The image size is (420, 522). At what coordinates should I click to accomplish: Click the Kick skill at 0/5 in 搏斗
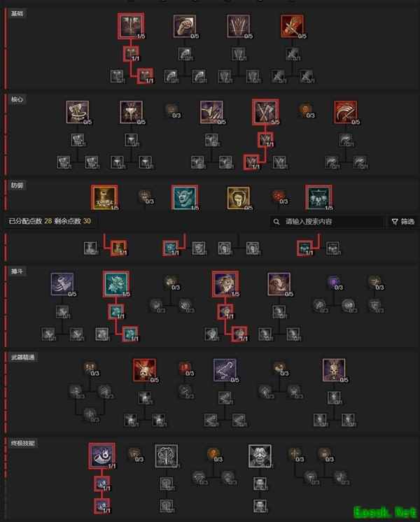(x=62, y=284)
